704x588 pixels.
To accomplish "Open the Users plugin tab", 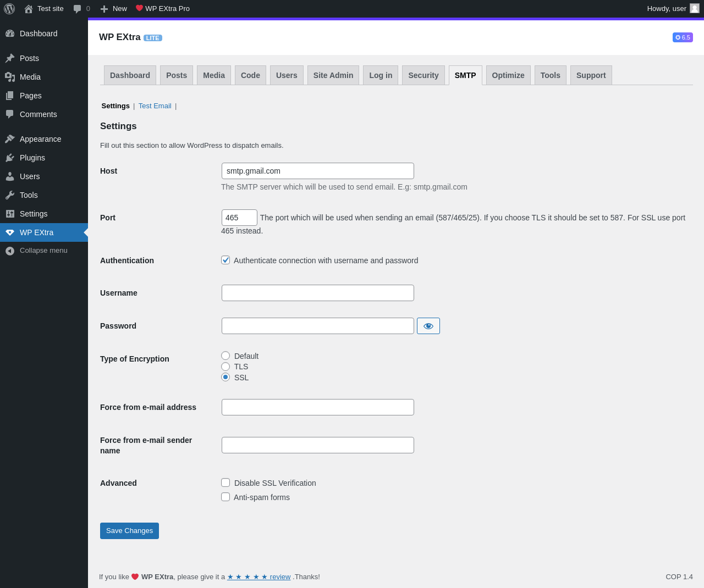I will (x=287, y=75).
